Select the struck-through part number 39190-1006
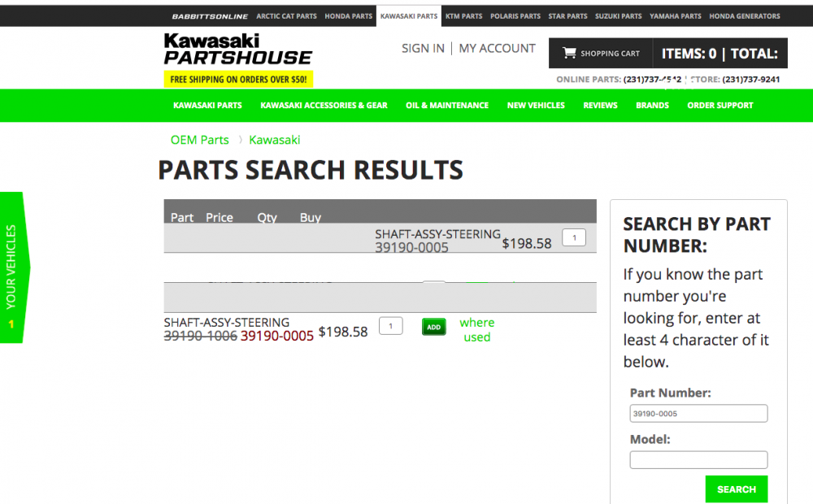The image size is (813, 504). [201, 336]
